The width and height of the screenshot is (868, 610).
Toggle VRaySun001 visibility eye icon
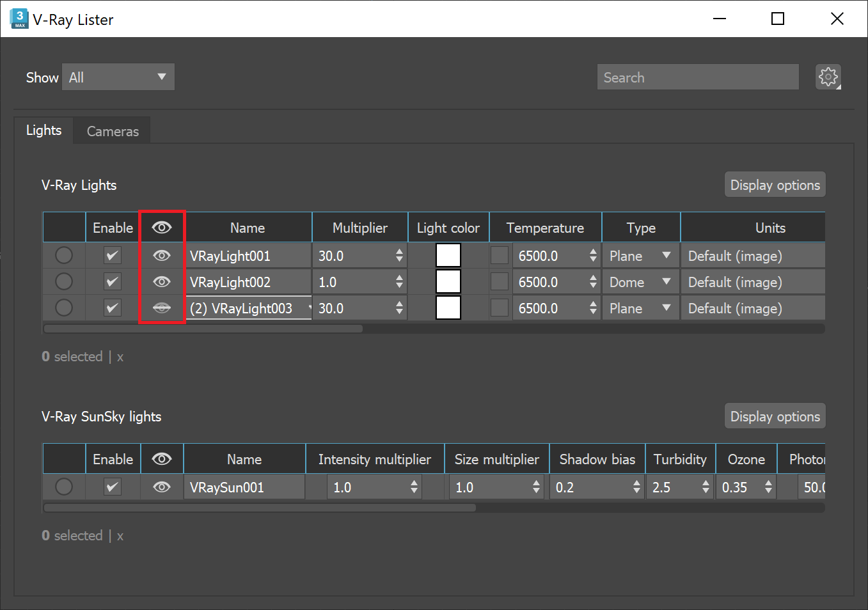click(162, 487)
